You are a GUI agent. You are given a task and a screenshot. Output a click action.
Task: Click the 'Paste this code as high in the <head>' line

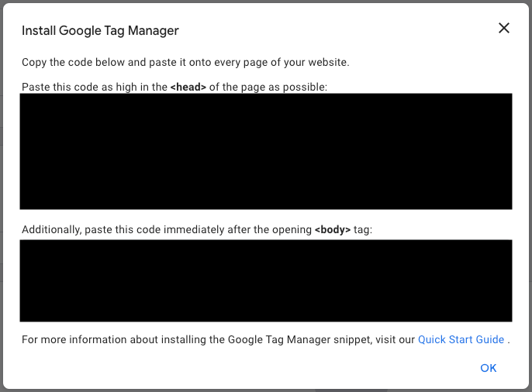pyautogui.click(x=174, y=87)
